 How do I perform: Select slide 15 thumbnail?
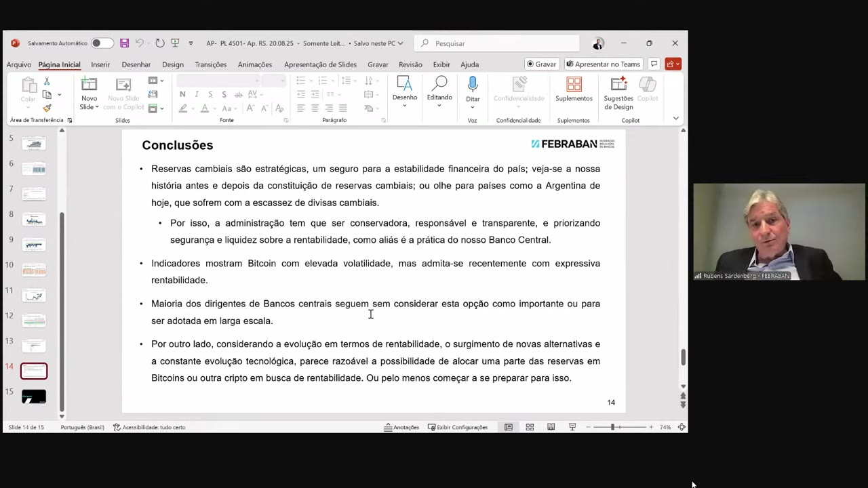click(x=34, y=396)
